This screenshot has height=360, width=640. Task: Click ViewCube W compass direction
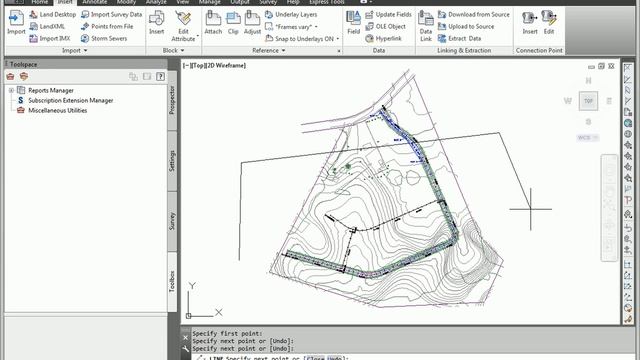pyautogui.click(x=567, y=101)
